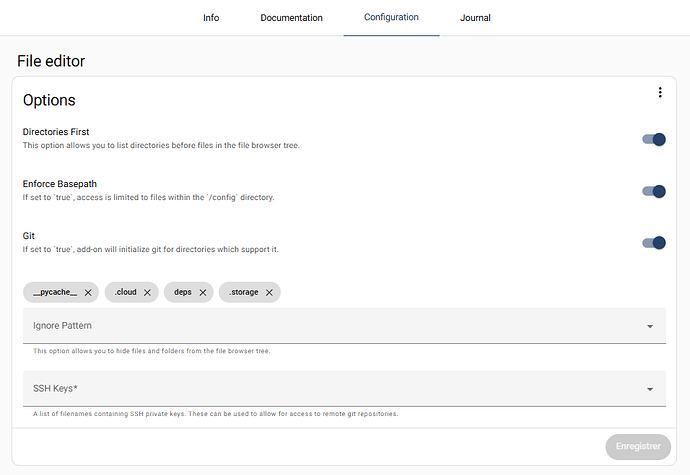The image size is (690, 475).
Task: Remove the __pycache__ chip
Action: point(88,292)
